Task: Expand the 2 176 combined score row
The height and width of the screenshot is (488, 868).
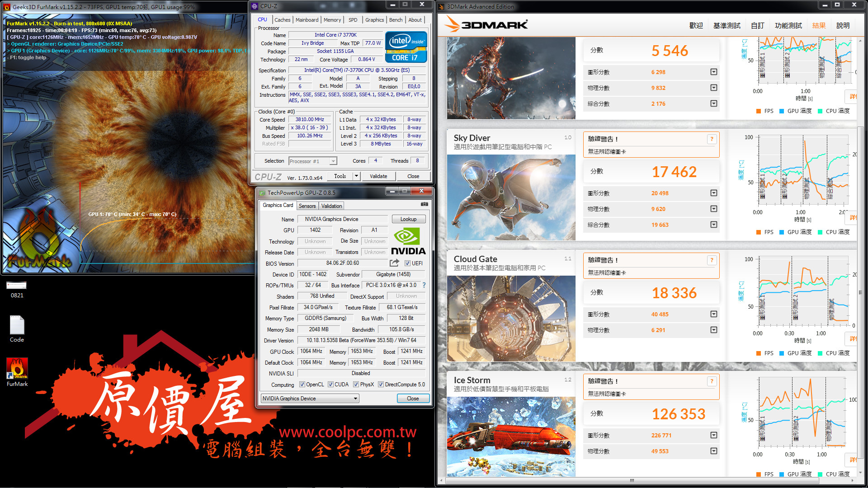Action: coord(714,103)
